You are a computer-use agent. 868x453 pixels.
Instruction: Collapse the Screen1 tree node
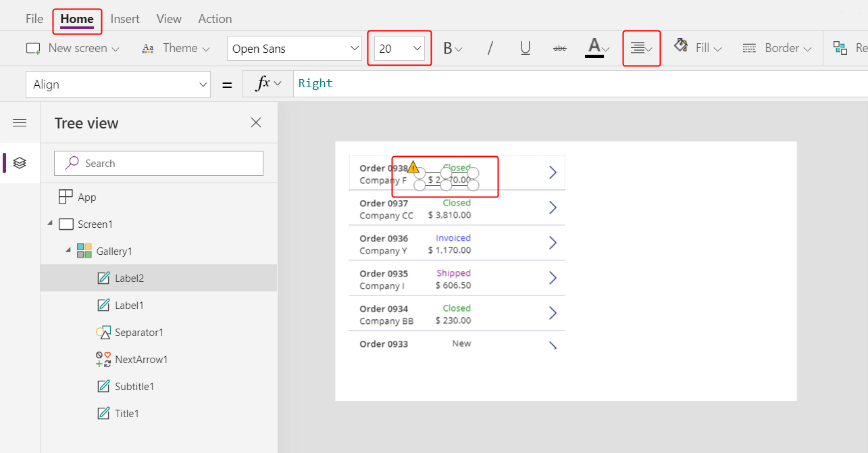coord(50,224)
